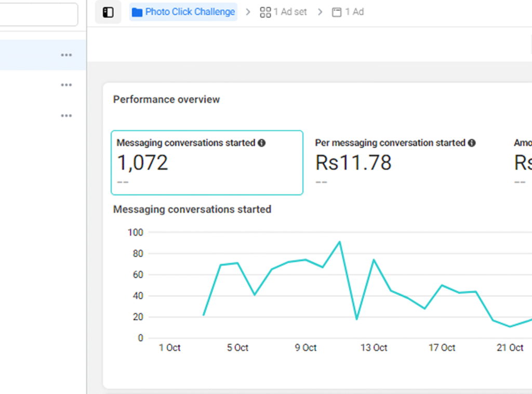Screen dimensions: 532x394
Task: Click the info icon beside Per messaging conversation started
Action: coord(472,143)
